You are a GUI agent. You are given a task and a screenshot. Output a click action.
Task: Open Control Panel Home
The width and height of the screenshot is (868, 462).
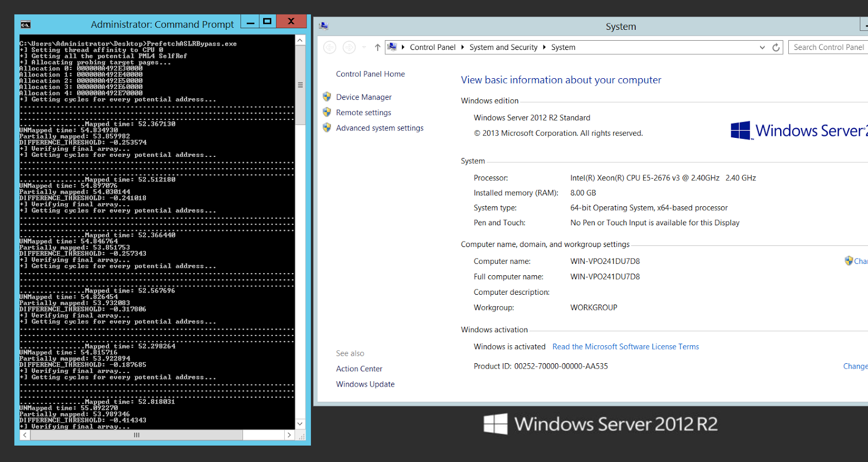[370, 74]
